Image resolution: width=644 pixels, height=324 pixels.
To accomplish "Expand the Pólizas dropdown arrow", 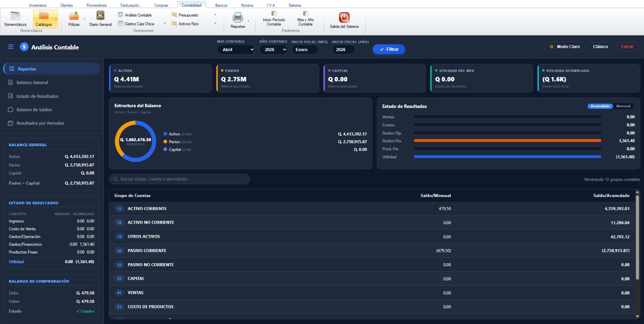I will click(x=84, y=19).
